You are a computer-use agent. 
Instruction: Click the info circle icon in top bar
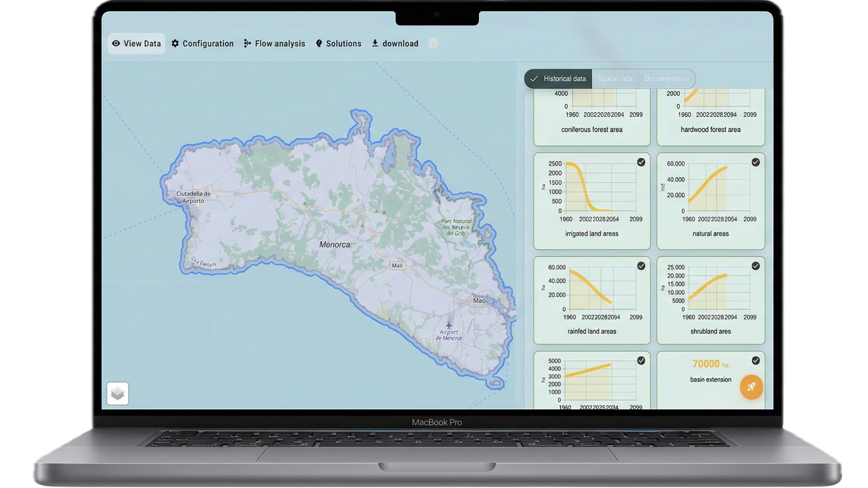click(433, 43)
